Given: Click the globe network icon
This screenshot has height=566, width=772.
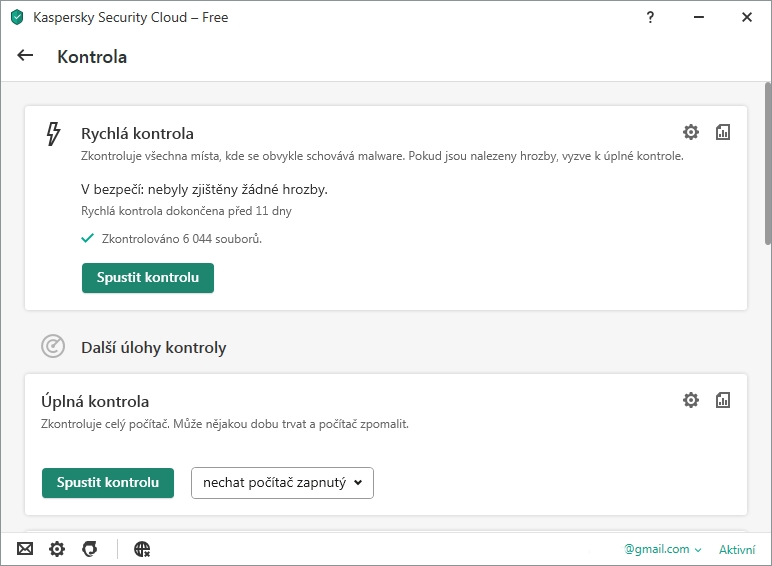Looking at the screenshot, I should [x=142, y=549].
